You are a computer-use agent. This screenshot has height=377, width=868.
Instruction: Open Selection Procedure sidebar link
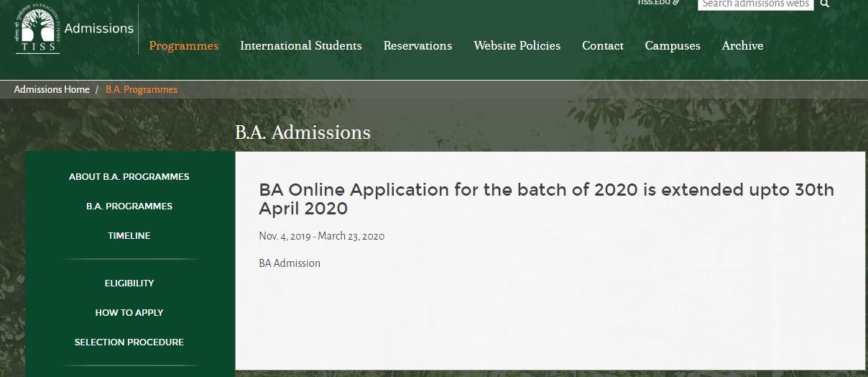[129, 342]
